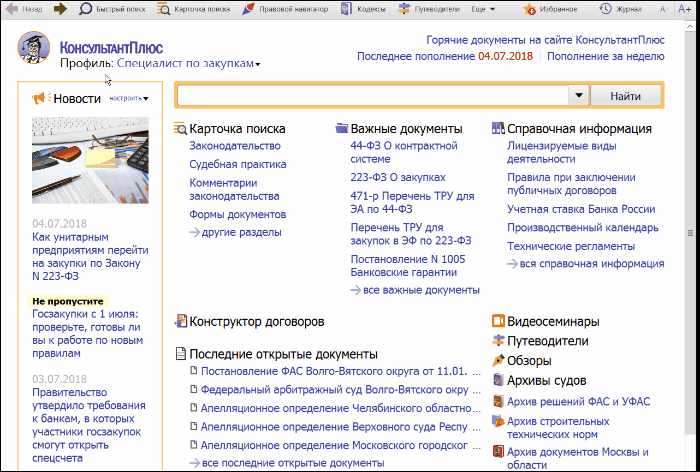Open recent Апелляционное определение Челябинского областного document
The height and width of the screenshot is (472, 700).
(x=335, y=408)
